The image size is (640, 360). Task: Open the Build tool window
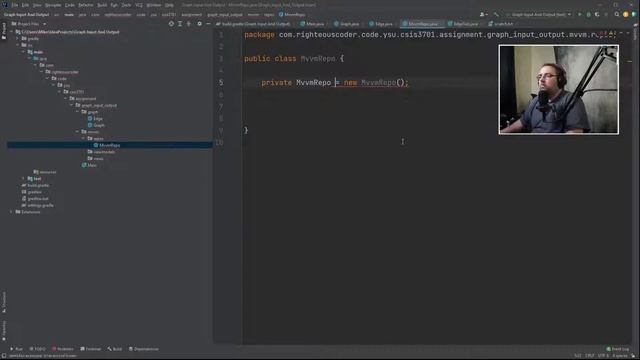(x=115, y=349)
